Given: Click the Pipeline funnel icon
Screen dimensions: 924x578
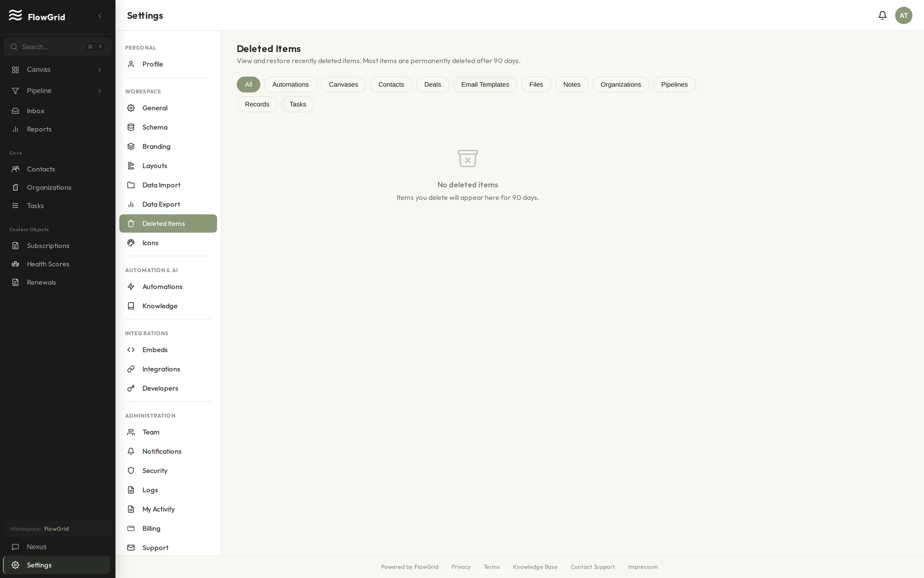Looking at the screenshot, I should (x=15, y=91).
